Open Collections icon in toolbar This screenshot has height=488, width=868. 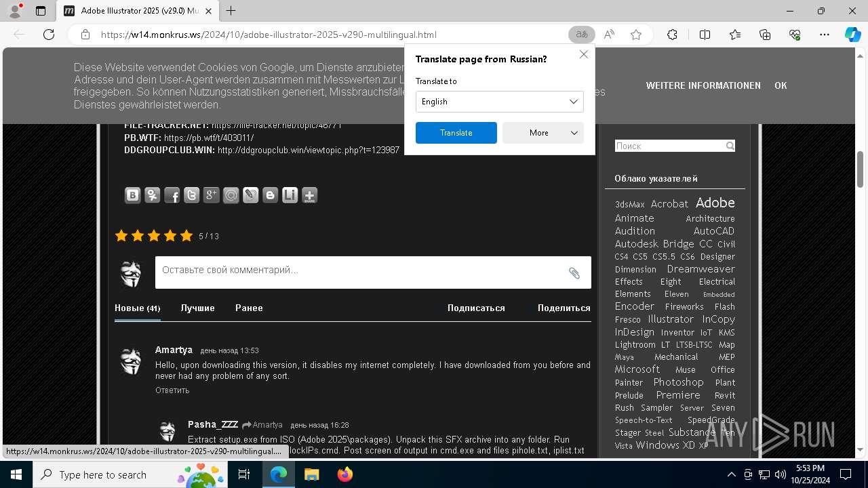(x=765, y=35)
